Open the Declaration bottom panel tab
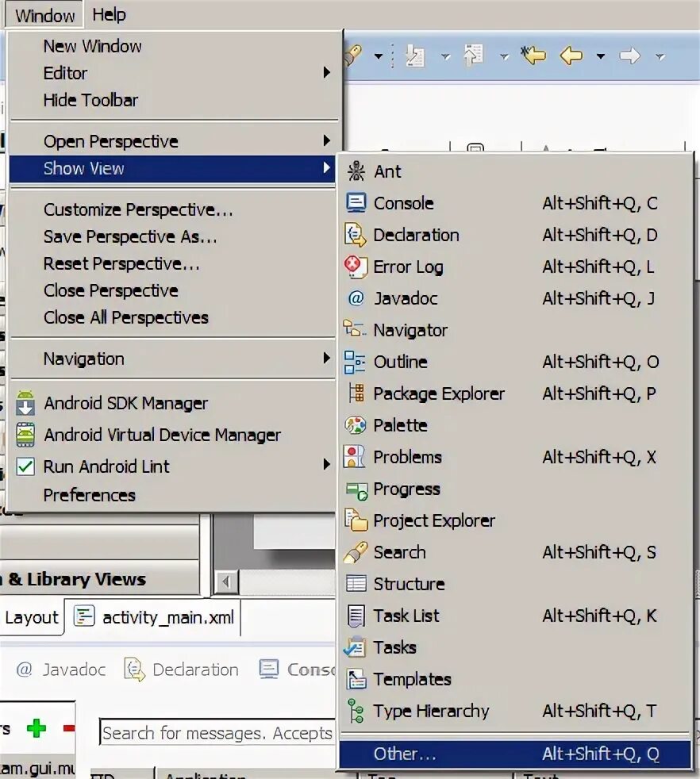Screen dimensions: 700x779 [x=181, y=670]
